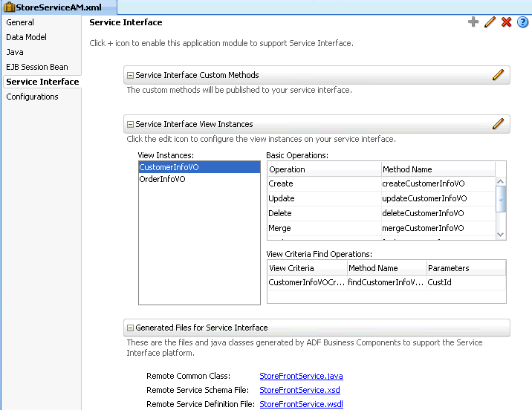Click Method Name header in View Criteria table
Screen dimensions: 532x410
click(387, 268)
